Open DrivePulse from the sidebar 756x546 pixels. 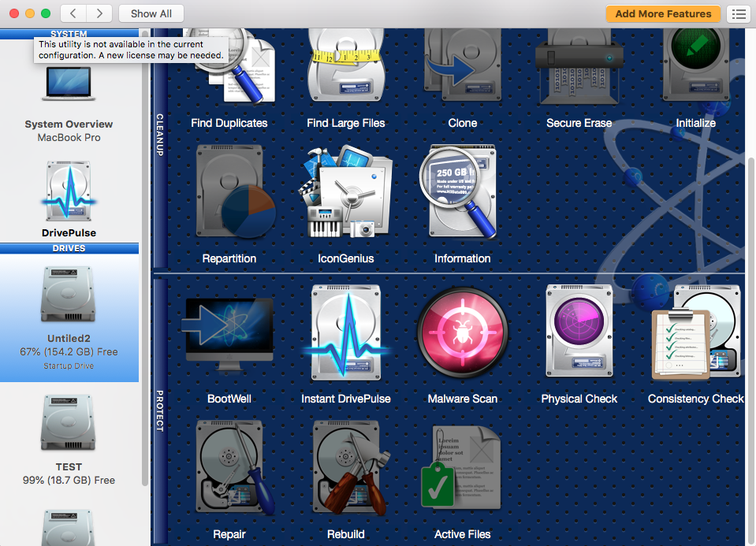click(69, 199)
